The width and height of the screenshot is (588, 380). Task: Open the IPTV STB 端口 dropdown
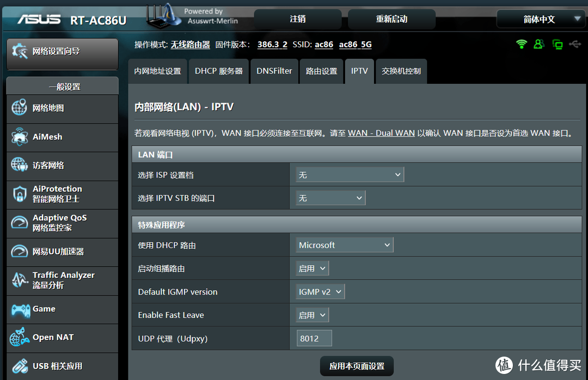tap(329, 198)
